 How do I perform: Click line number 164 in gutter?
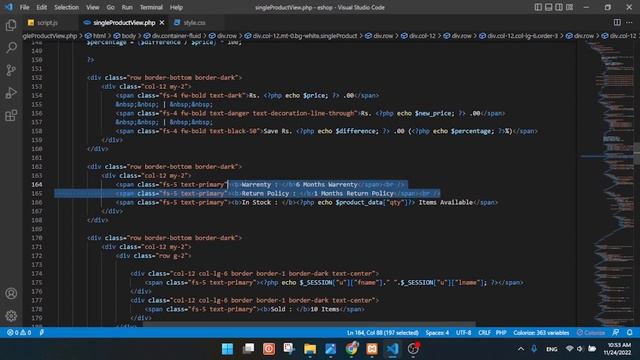[37, 184]
